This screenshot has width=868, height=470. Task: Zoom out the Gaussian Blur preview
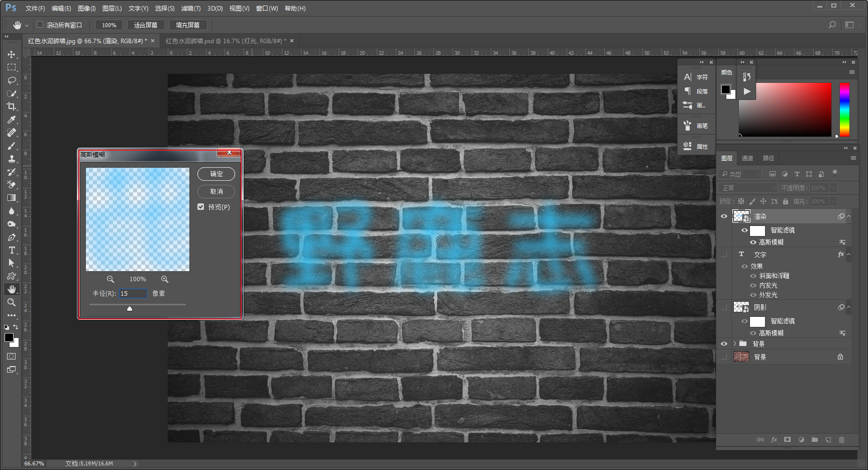(111, 279)
